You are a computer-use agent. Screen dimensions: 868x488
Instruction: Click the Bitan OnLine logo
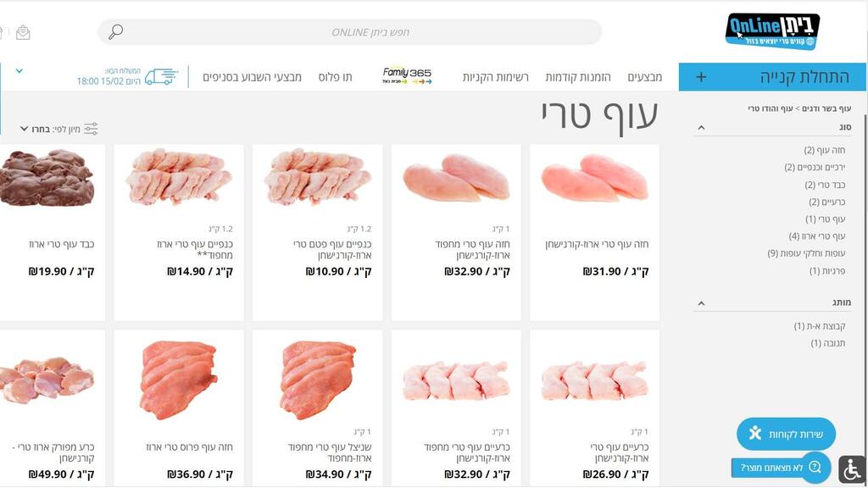(x=772, y=31)
